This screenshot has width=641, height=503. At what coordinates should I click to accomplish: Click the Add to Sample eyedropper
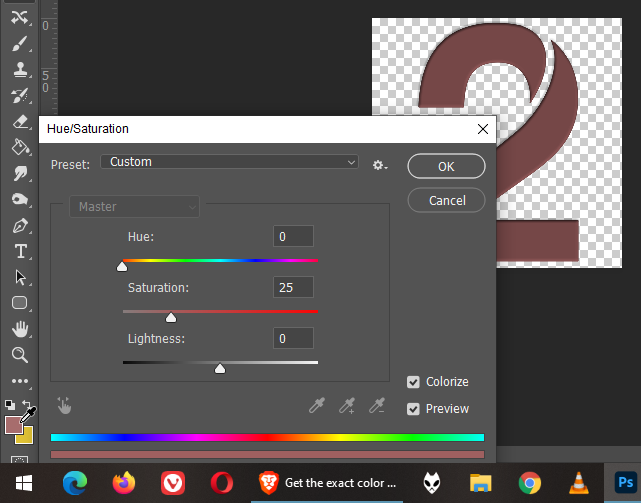pos(347,406)
